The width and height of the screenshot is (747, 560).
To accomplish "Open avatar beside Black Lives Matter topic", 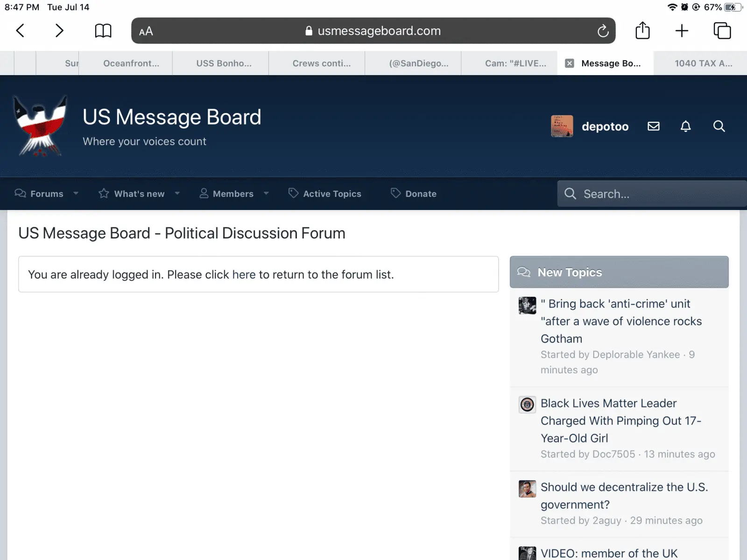I will [527, 405].
